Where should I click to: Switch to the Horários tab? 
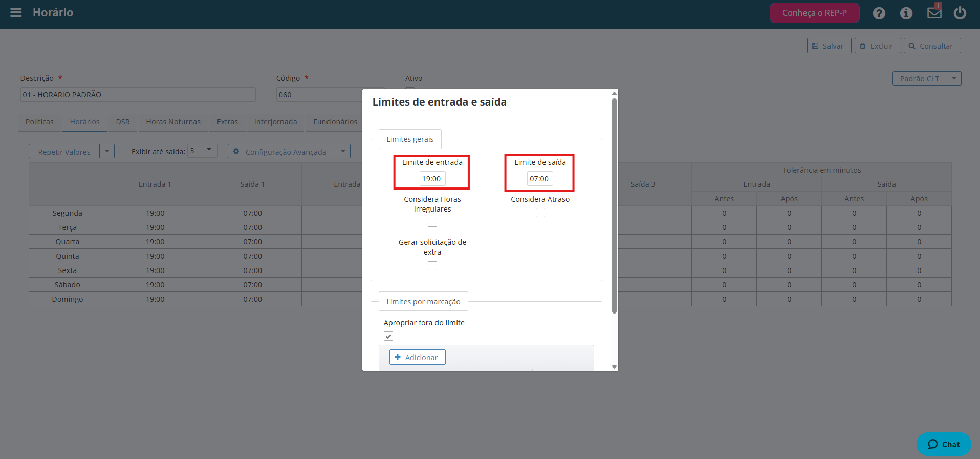pyautogui.click(x=84, y=122)
